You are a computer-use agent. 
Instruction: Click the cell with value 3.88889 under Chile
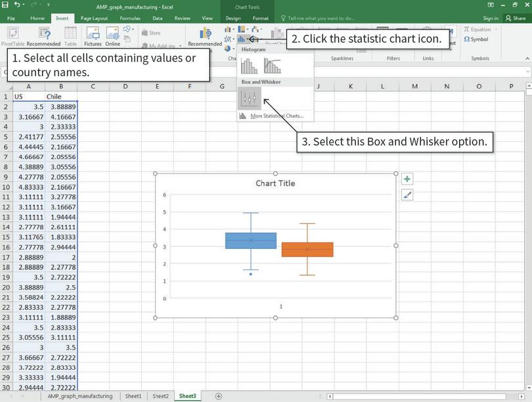61,107
